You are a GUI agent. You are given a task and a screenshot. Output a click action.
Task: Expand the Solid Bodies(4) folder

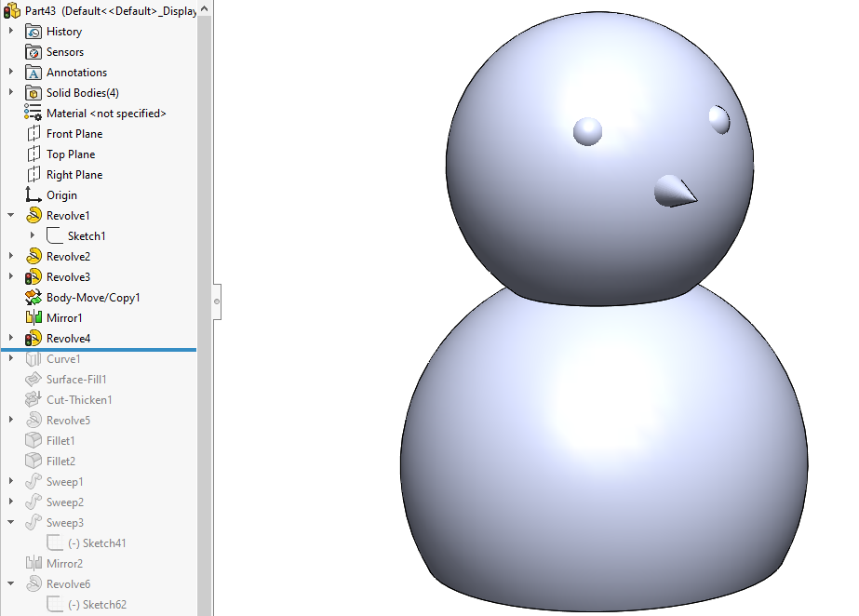point(11,92)
